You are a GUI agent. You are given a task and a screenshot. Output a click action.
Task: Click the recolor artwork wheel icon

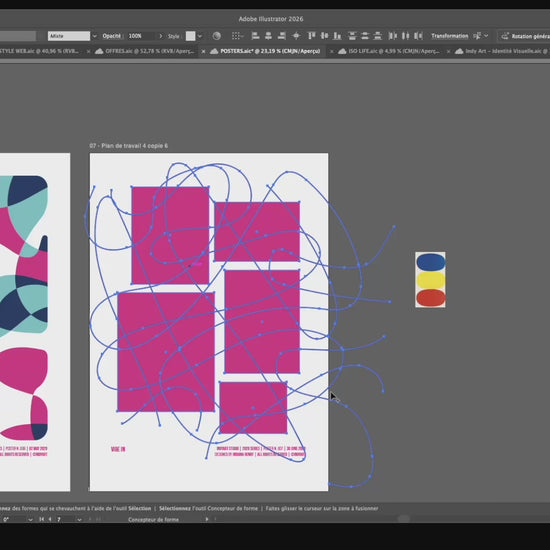(216, 36)
